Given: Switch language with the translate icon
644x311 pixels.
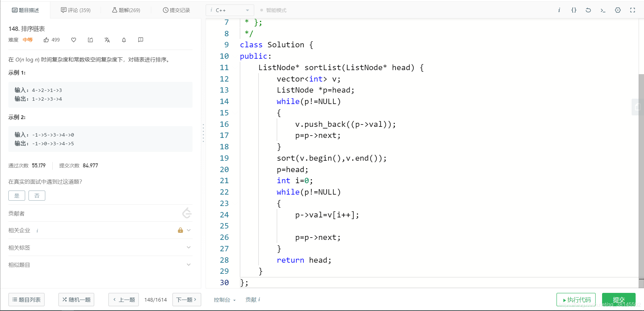Looking at the screenshot, I should [x=107, y=40].
